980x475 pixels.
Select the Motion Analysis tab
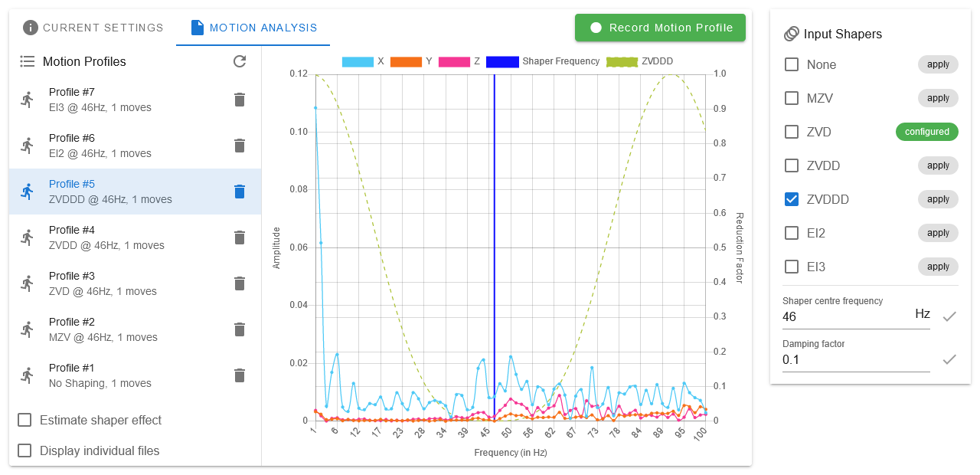(x=253, y=28)
